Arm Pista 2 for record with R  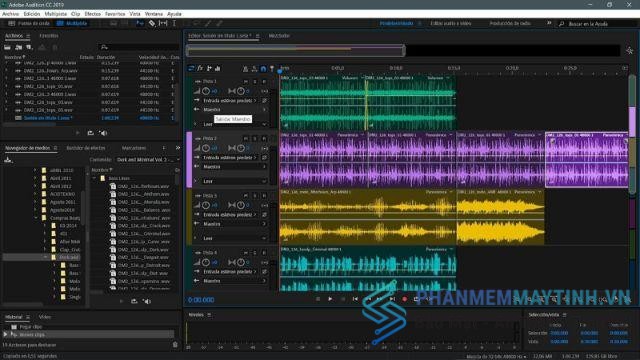[264, 139]
